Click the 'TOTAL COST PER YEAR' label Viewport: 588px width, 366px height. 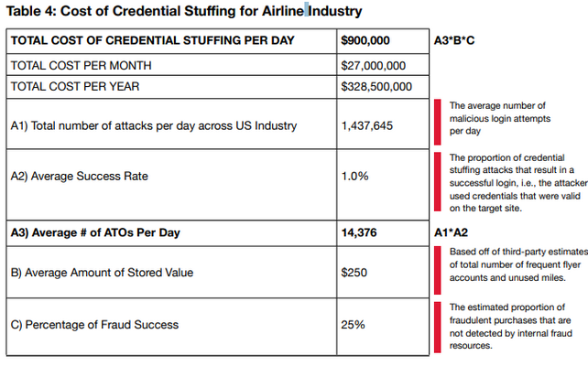75,87
